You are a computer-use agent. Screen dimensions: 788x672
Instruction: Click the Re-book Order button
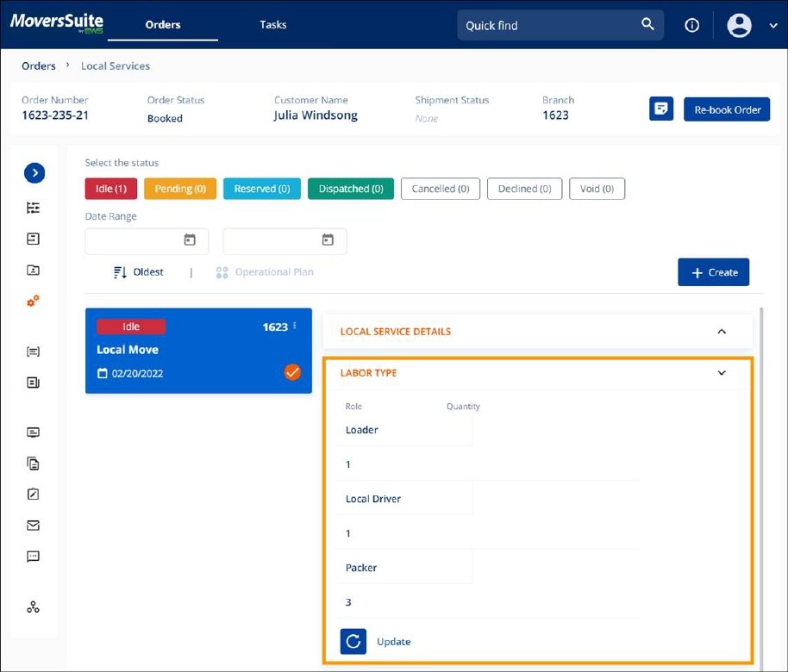727,109
